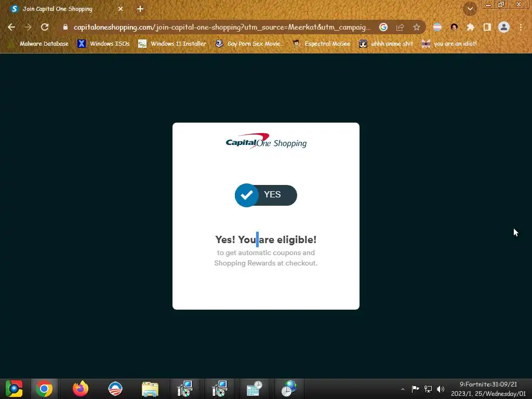Click the padlock site info icon
532x399 pixels.
pyautogui.click(x=65, y=27)
